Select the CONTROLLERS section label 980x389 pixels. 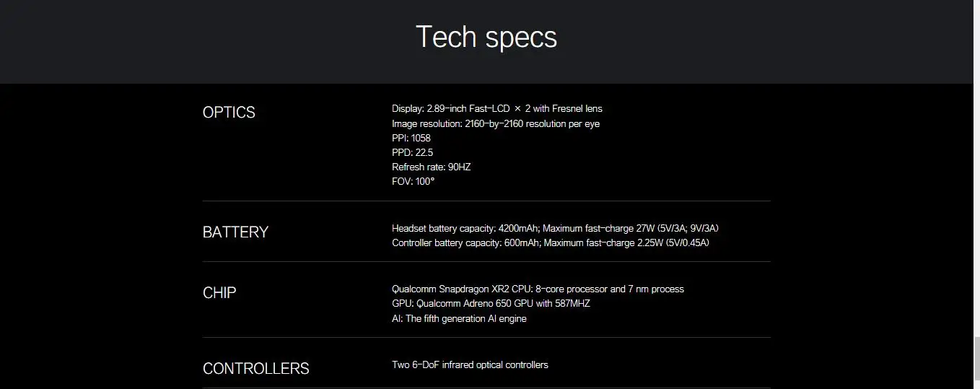click(x=255, y=369)
